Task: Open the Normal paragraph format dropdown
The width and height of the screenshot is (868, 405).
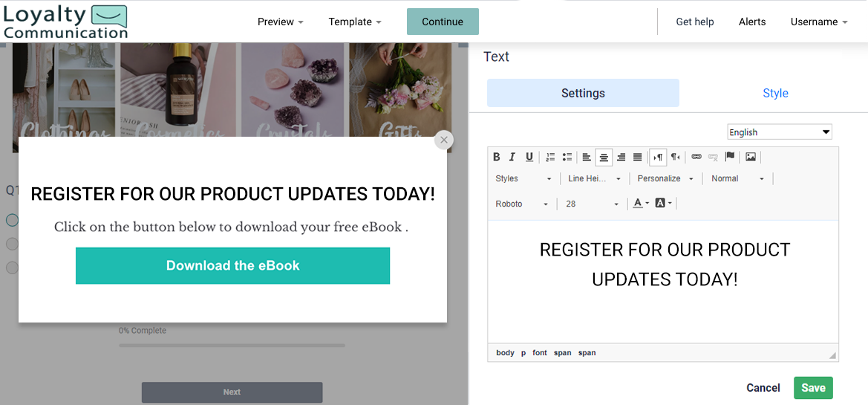Action: point(737,178)
